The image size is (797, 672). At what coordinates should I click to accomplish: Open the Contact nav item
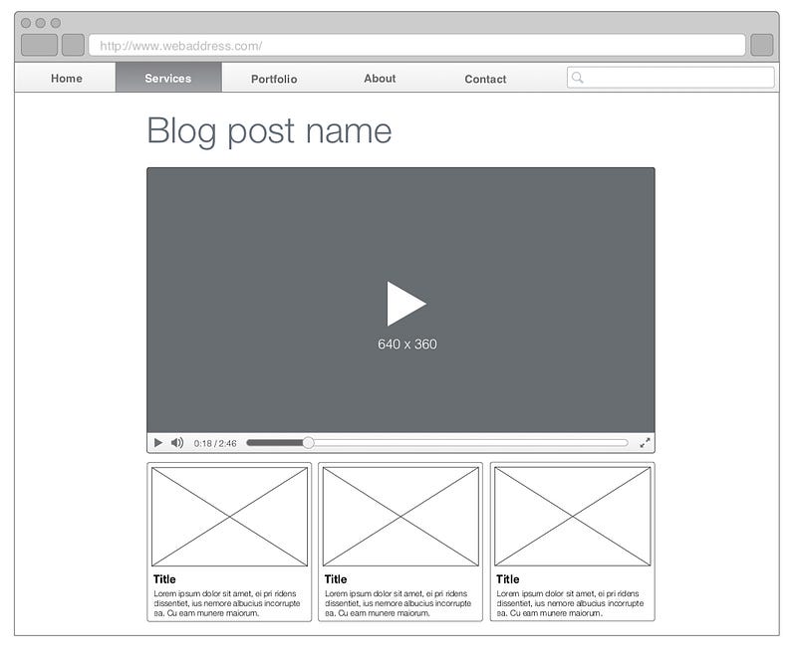pos(485,79)
